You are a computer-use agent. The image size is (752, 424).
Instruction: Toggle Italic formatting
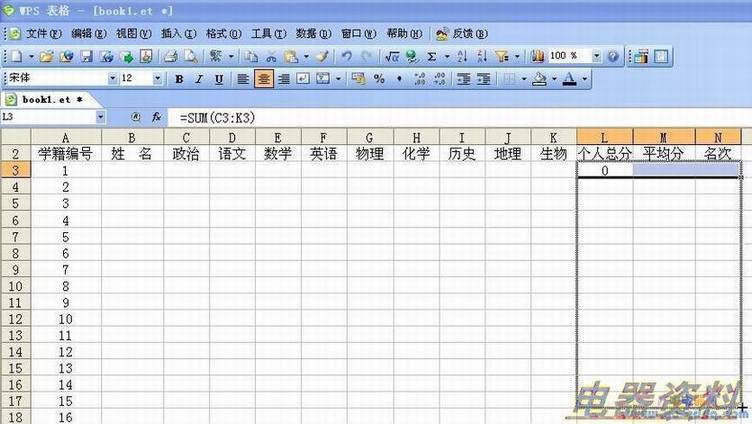pos(199,79)
